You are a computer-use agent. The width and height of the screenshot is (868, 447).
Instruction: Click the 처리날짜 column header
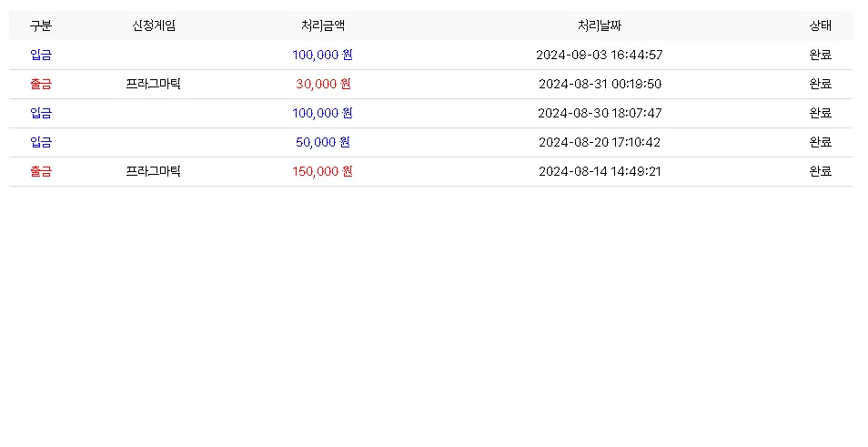[599, 25]
